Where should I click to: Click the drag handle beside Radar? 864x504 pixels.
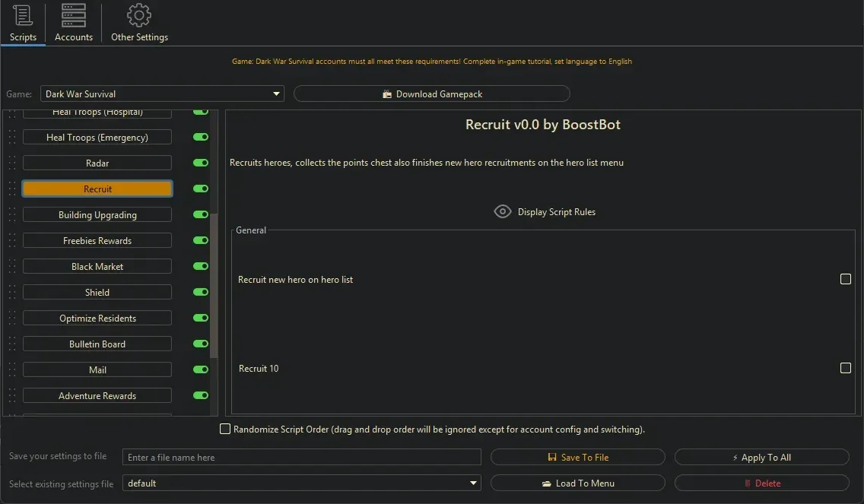[x=12, y=163]
